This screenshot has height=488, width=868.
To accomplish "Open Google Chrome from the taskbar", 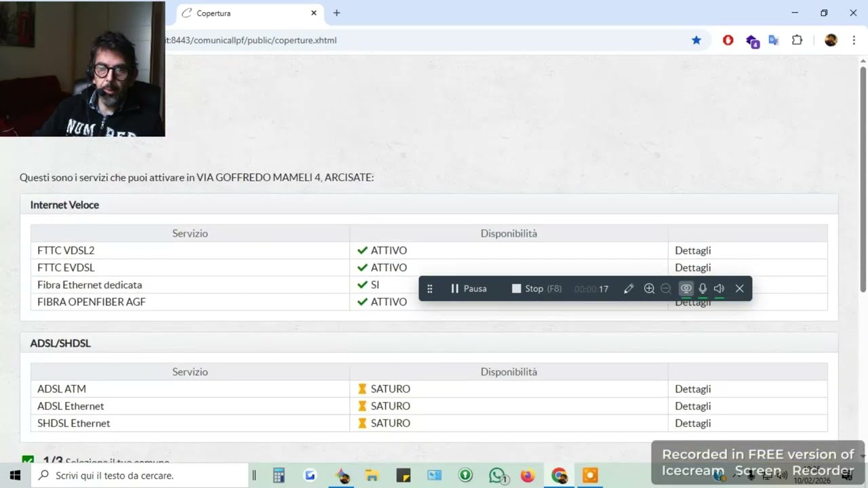I will 559,475.
